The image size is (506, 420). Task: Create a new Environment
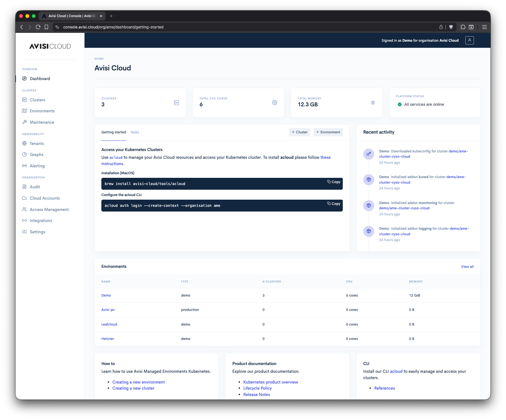coord(328,132)
